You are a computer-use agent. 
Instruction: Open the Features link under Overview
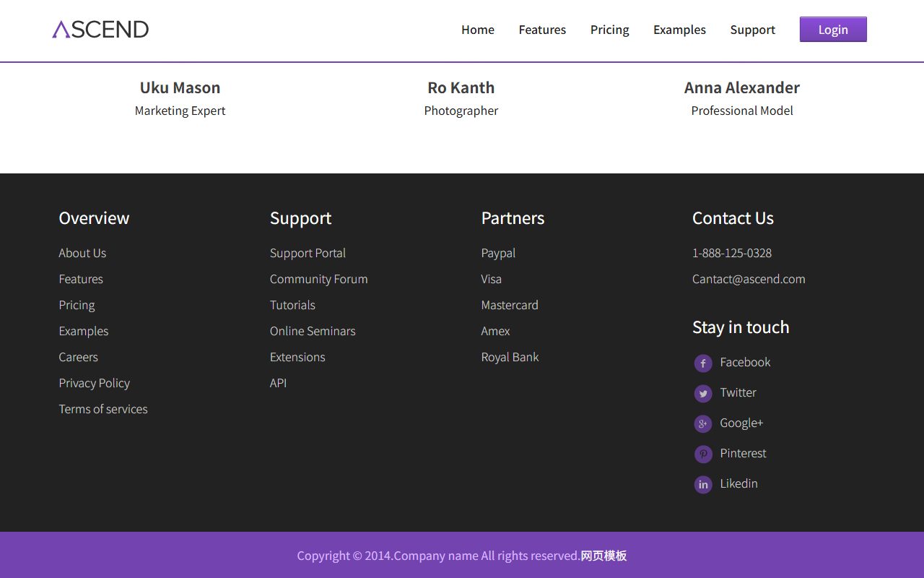click(x=81, y=279)
